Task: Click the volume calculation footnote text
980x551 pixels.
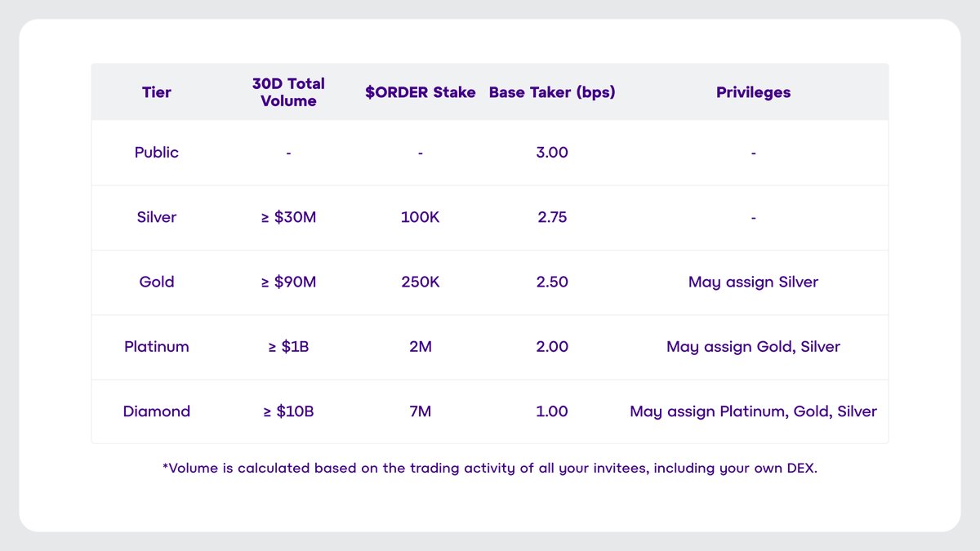Action: (x=490, y=469)
